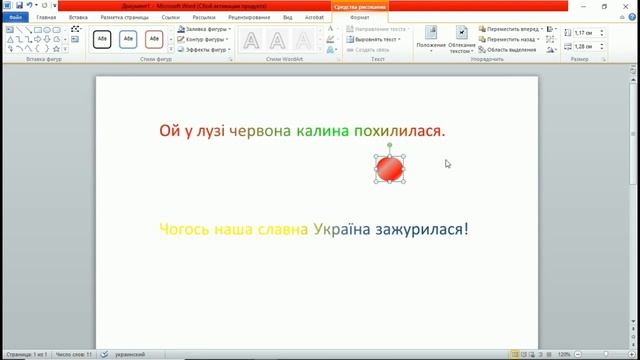The image size is (640, 360).
Task: Click the zoom in plus button
Action: point(632,355)
